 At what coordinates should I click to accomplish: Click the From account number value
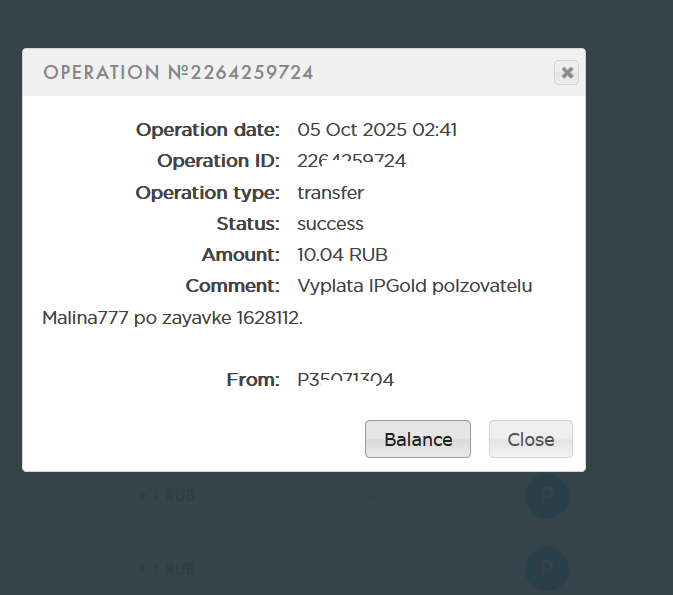click(345, 379)
